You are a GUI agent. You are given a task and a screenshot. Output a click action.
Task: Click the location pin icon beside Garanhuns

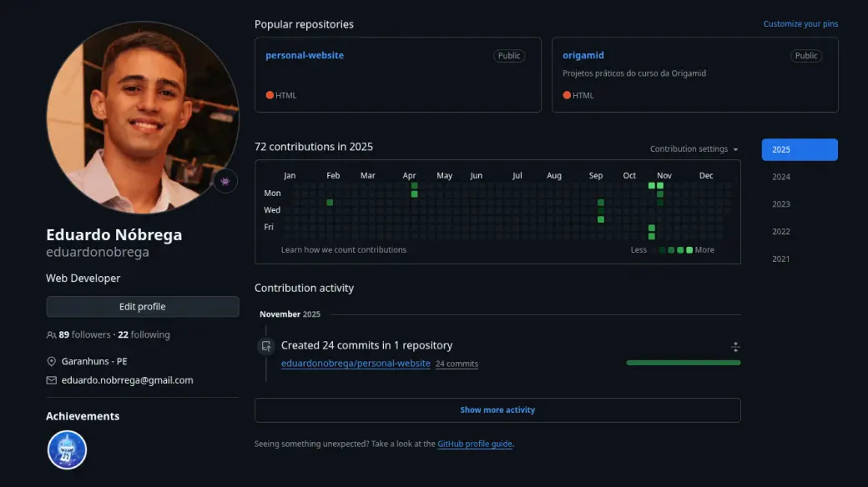coord(52,362)
